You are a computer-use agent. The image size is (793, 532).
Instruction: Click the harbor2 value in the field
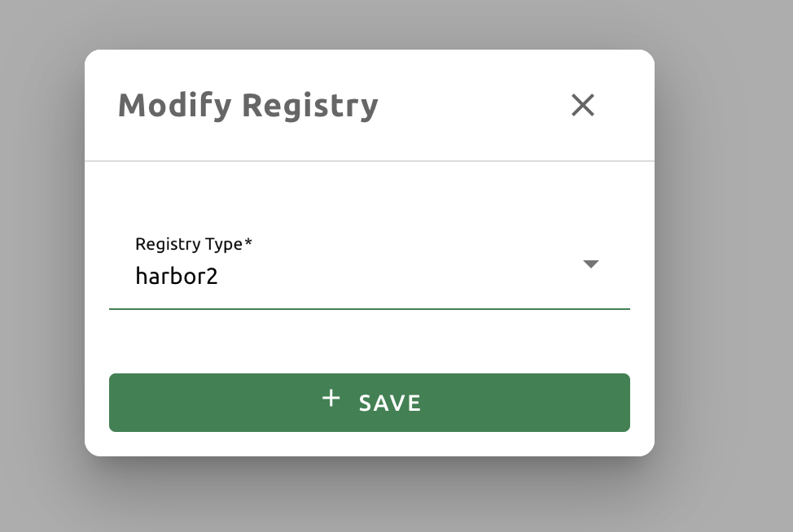coord(177,276)
